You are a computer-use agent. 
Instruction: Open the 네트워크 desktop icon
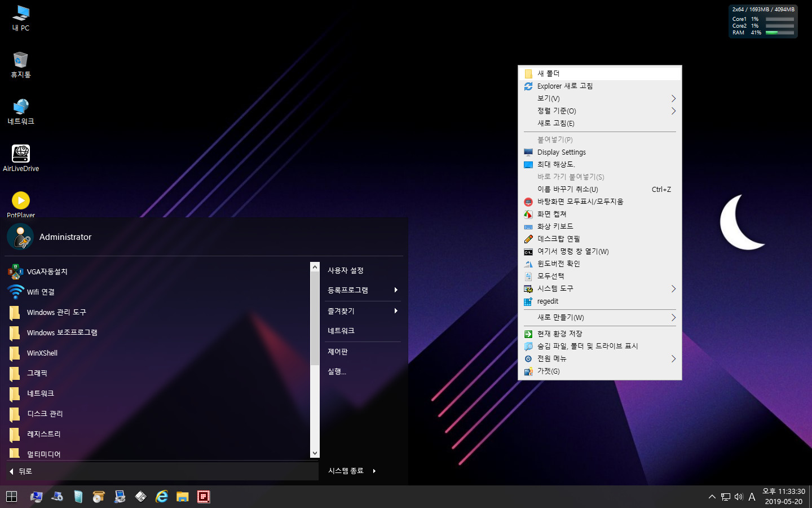(21, 112)
